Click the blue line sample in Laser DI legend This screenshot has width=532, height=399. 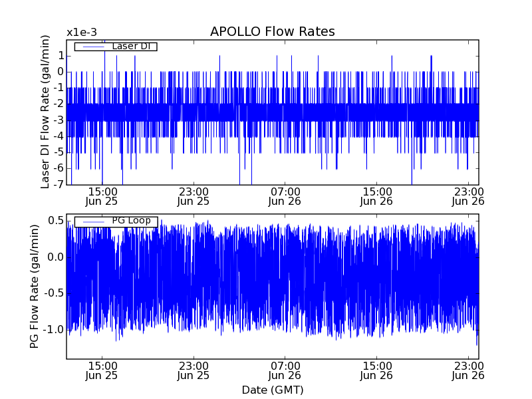coord(92,47)
